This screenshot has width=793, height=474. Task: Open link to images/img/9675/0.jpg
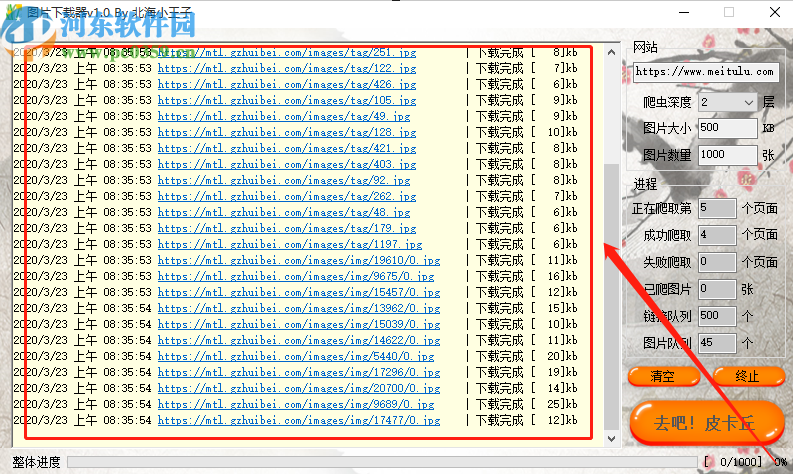click(296, 277)
